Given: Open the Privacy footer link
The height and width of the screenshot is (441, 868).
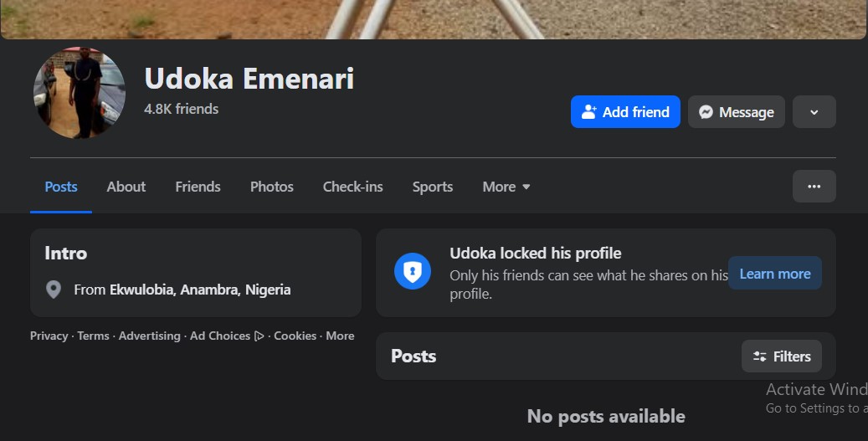Looking at the screenshot, I should tap(49, 336).
